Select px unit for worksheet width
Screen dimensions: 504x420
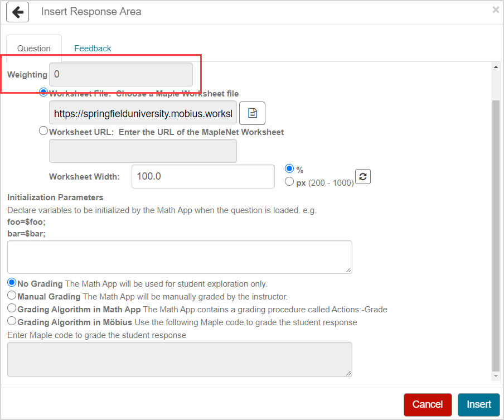[x=289, y=181]
